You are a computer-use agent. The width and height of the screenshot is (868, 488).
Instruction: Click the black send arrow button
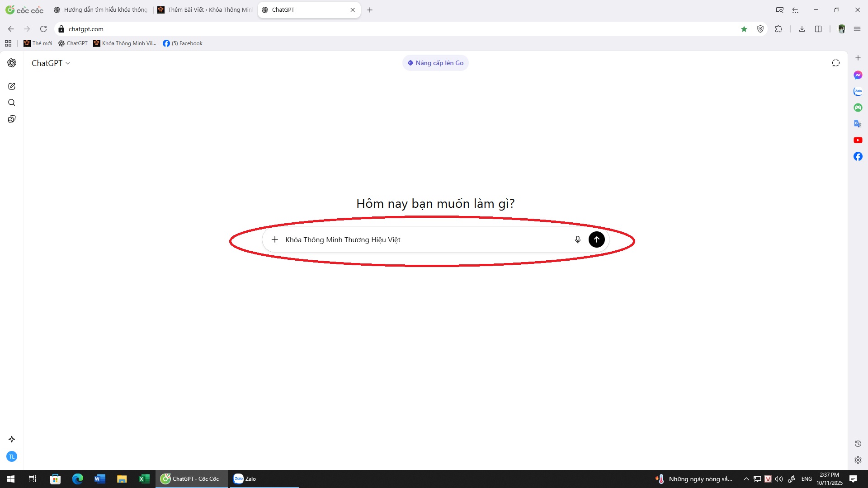tap(596, 239)
